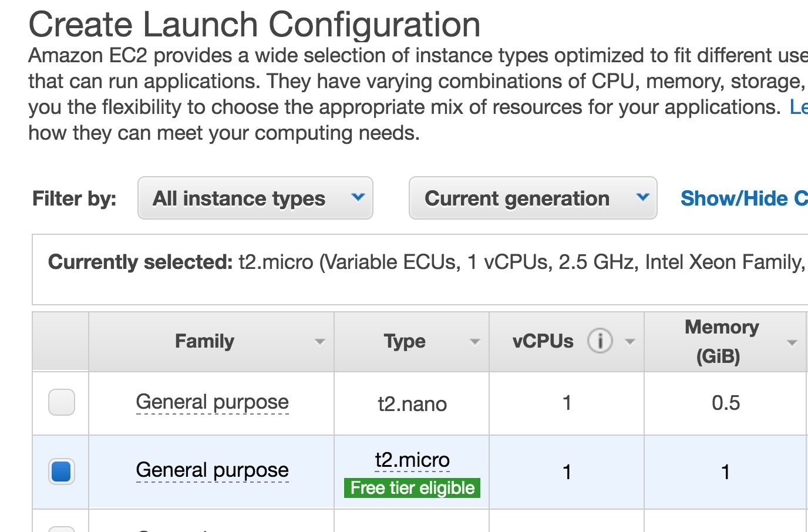The width and height of the screenshot is (808, 532).
Task: Click the Show/Hide Columns link
Action: coord(743,198)
